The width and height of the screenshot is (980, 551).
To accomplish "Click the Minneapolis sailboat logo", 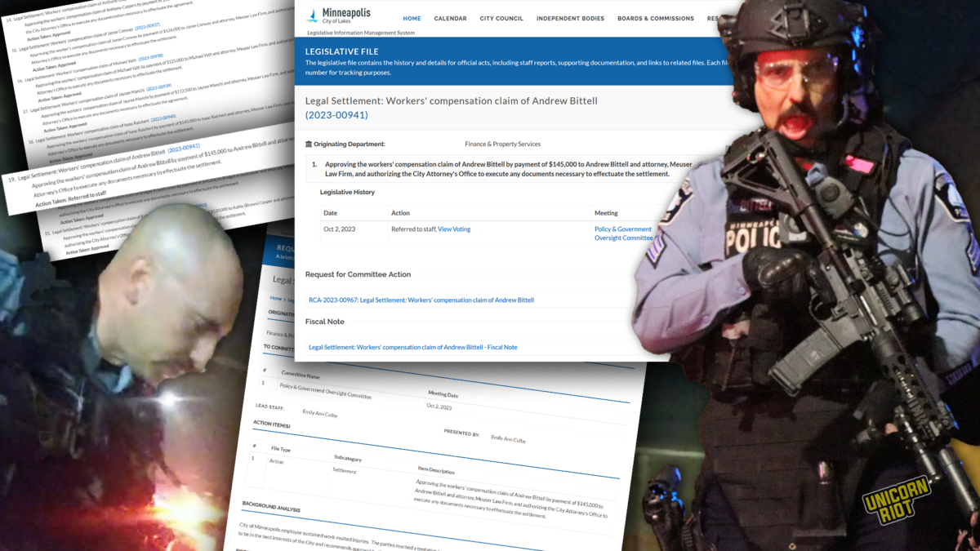I will (312, 16).
